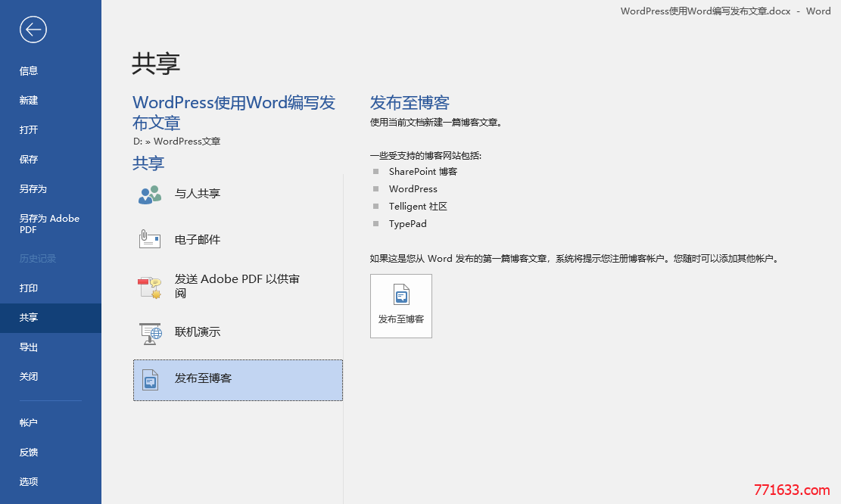Image resolution: width=841 pixels, height=504 pixels.
Task: Click the WordPress list entry
Action: pyautogui.click(x=413, y=188)
